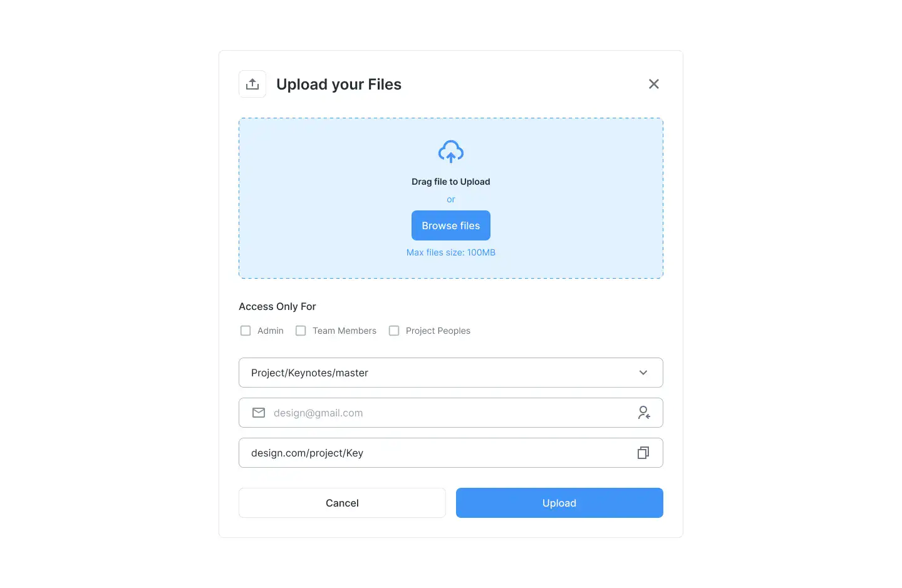Click the design.com/project/Key link field
Image resolution: width=902 pixels, height=588 pixels.
(x=451, y=453)
